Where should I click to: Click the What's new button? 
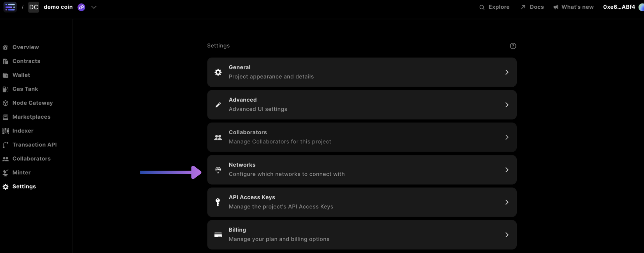coord(573,7)
